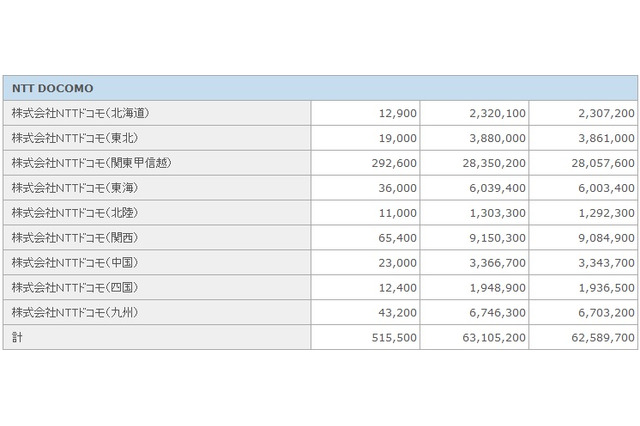Image resolution: width=640 pixels, height=426 pixels.
Task: Click the 計 total row label
Action: coord(16,338)
